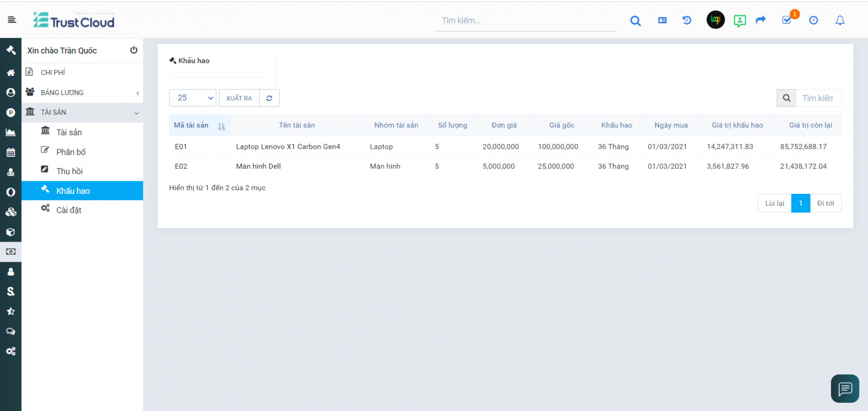
Task: Click the clock icon in header
Action: [813, 21]
